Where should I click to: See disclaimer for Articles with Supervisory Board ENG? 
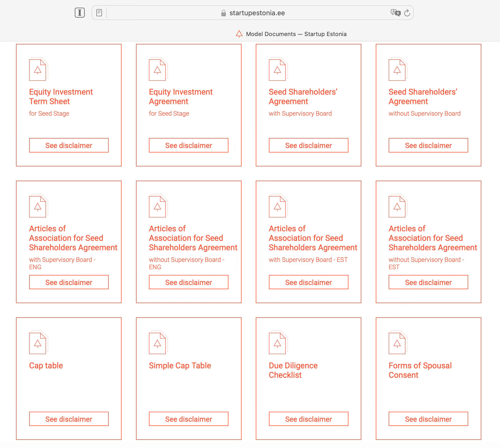69,282
